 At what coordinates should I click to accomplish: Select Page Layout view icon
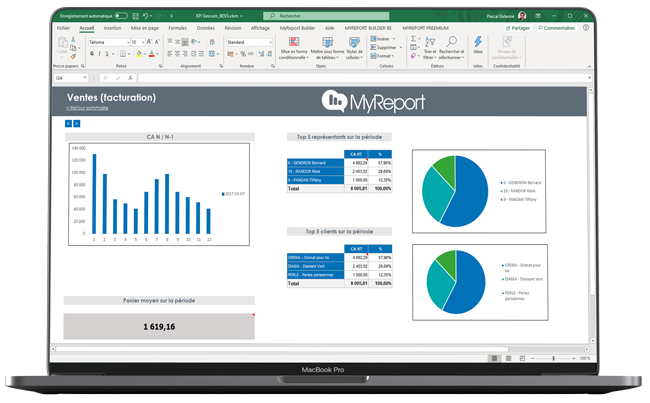[508, 358]
